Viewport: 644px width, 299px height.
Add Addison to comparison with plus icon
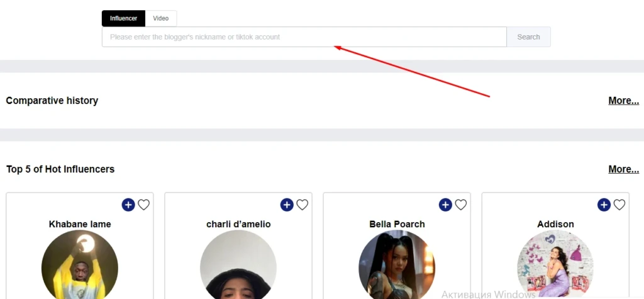[x=604, y=205]
